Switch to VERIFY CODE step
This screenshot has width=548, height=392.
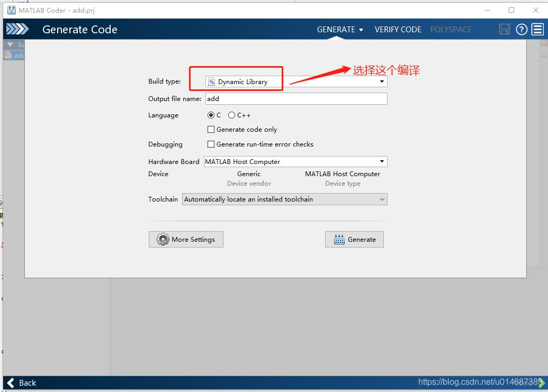tap(398, 30)
